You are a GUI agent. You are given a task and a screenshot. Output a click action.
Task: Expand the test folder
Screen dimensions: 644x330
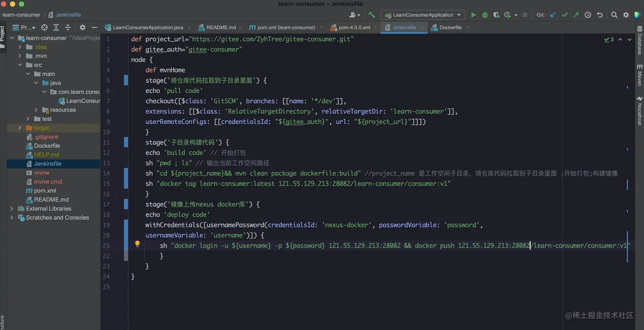click(x=28, y=119)
